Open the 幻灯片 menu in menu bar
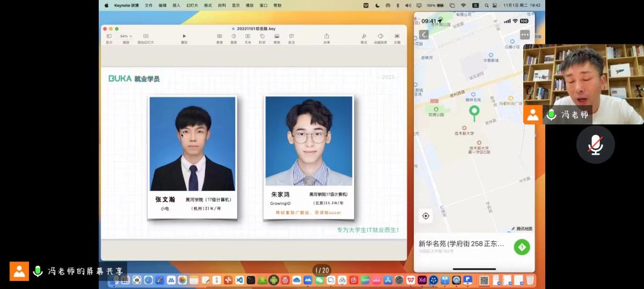 [193, 5]
